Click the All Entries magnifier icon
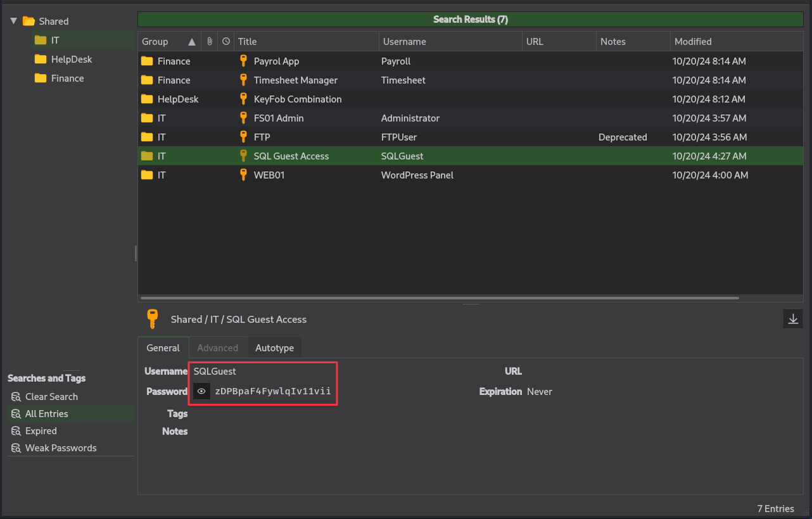The height and width of the screenshot is (519, 812). click(16, 414)
